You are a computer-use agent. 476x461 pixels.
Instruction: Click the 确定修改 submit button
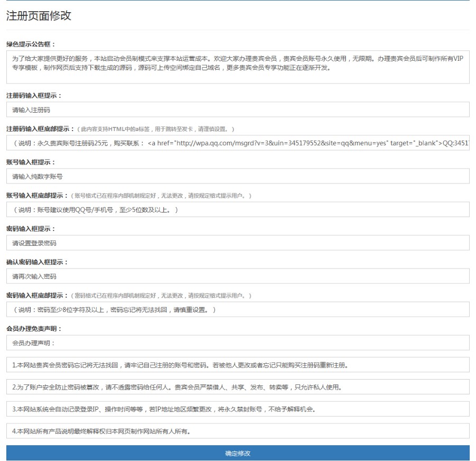[x=237, y=453]
